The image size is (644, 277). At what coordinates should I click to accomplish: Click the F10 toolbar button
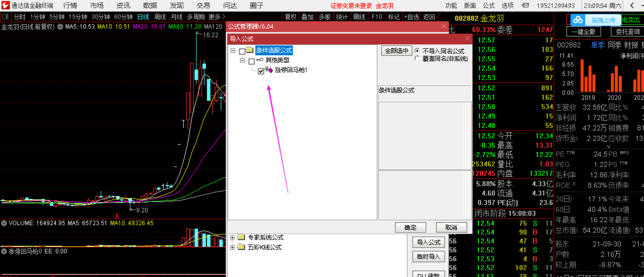click(x=376, y=17)
